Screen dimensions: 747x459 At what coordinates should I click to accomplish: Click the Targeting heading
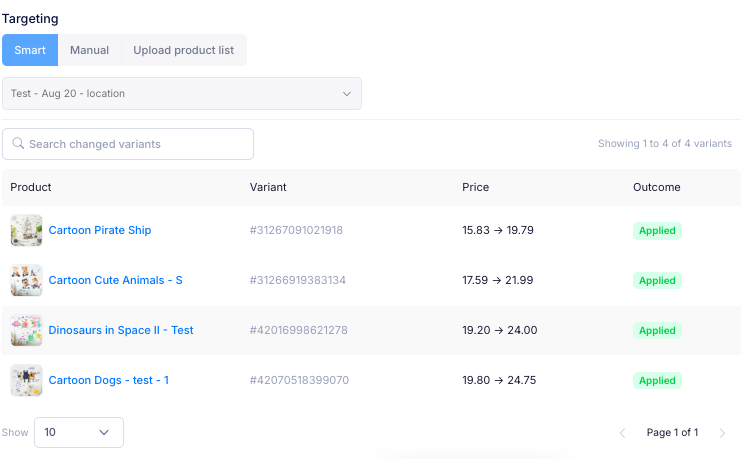coord(30,19)
